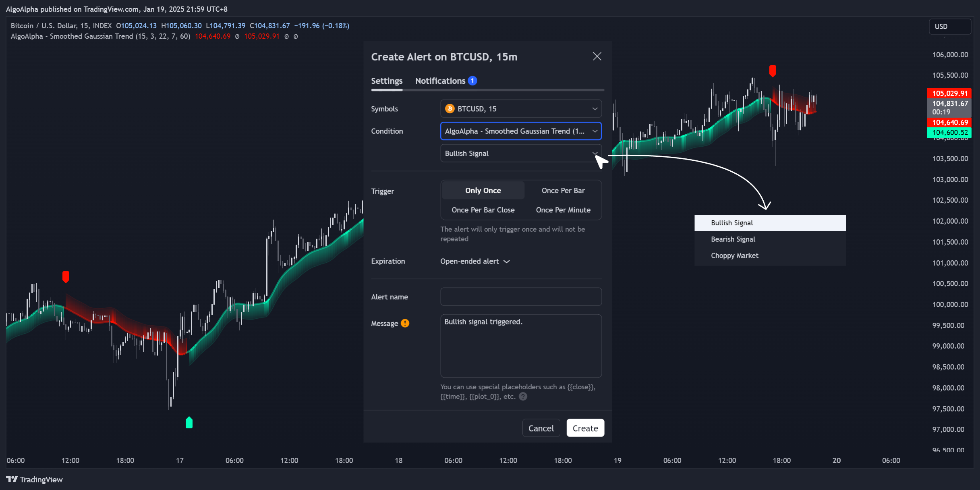Click the 'Bullish signal triggered.' message text
980x490 pixels.
point(483,322)
